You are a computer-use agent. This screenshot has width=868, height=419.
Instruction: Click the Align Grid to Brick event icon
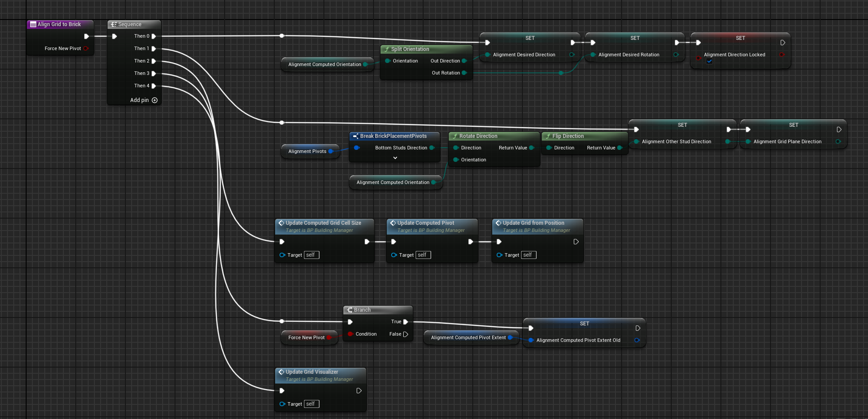pos(33,24)
